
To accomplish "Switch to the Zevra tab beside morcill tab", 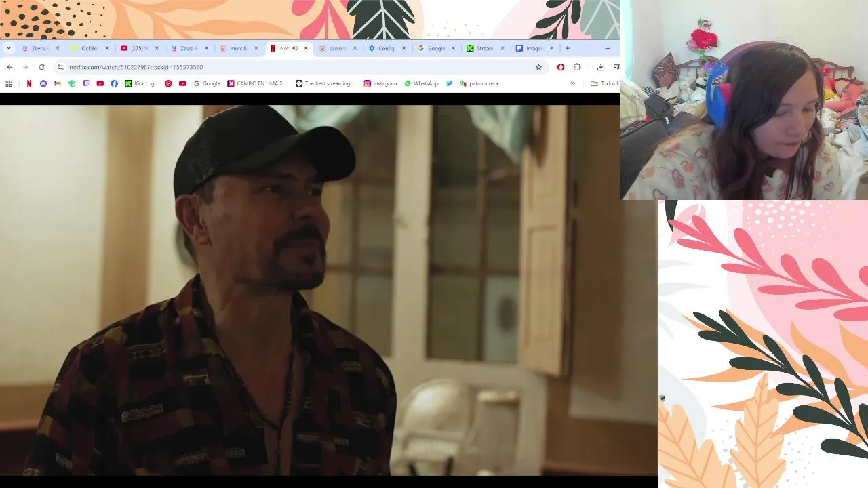I will coord(189,48).
